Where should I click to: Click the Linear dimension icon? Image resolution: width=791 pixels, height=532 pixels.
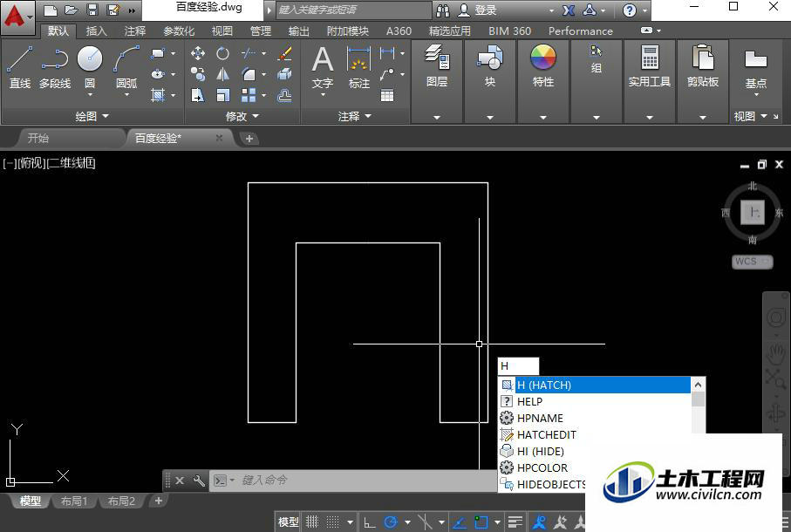click(387, 52)
